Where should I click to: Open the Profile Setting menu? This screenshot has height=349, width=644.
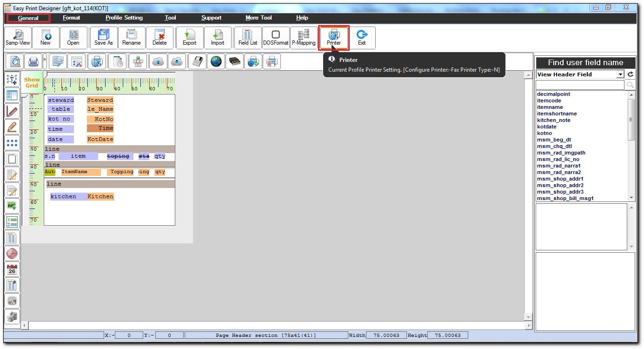[124, 18]
